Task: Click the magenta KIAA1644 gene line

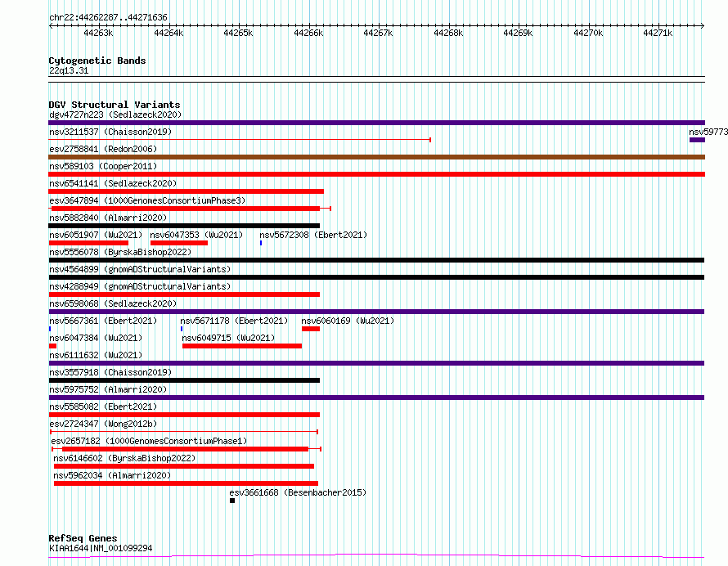Action: click(376, 555)
